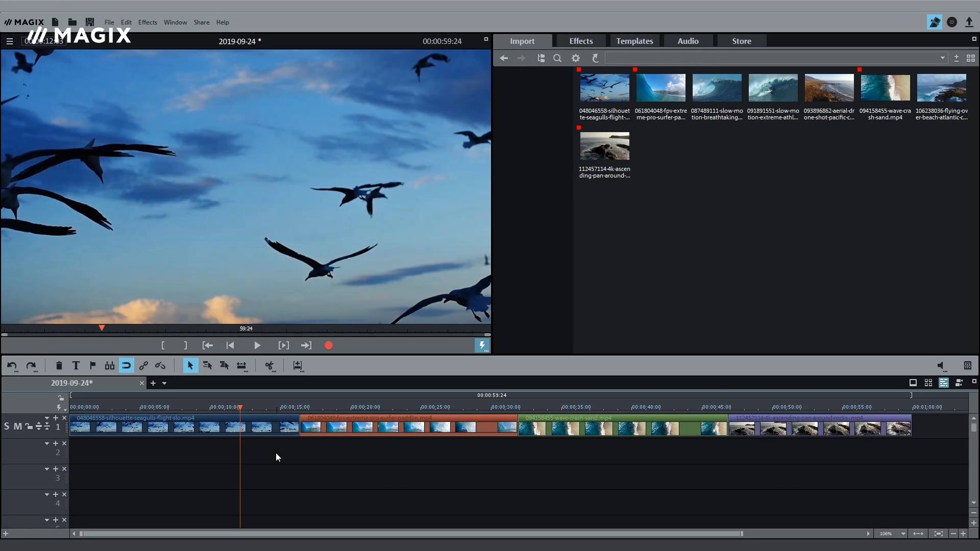
Task: Toggle Solo on track 1
Action: click(7, 426)
